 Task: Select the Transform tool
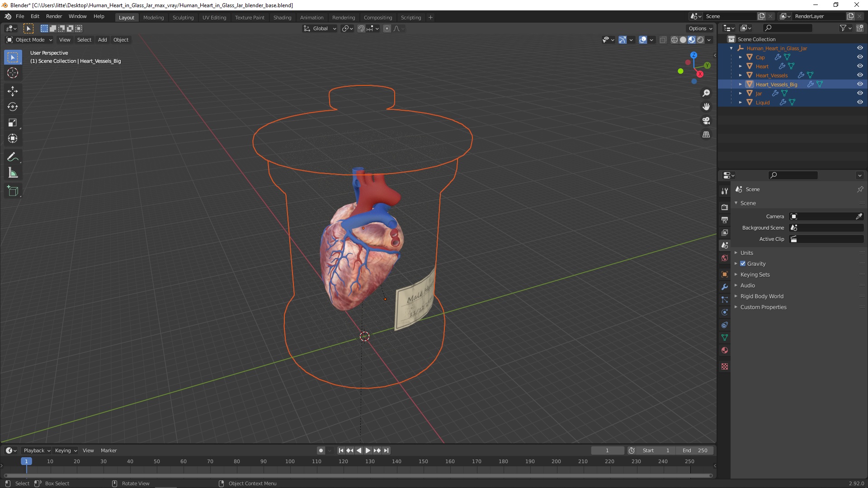pos(13,139)
